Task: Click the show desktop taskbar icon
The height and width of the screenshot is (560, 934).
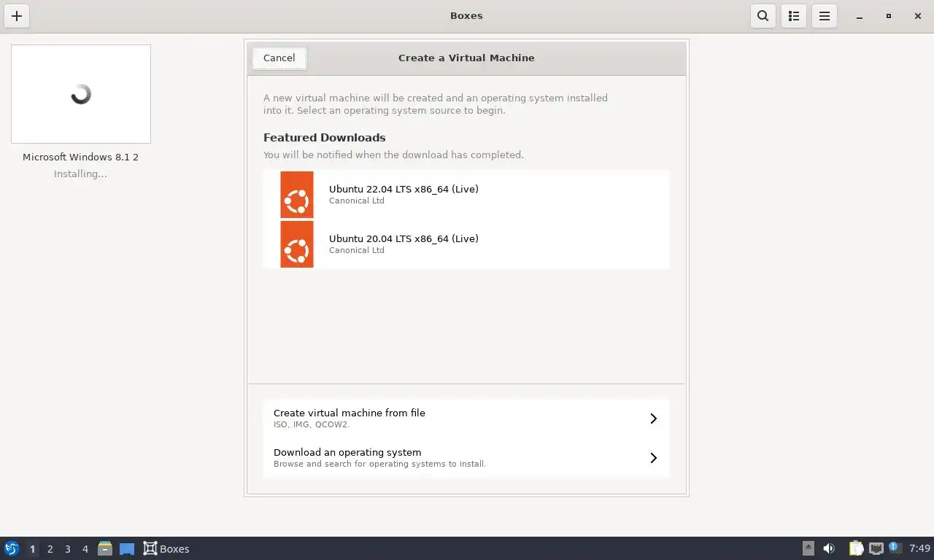Action: [127, 548]
